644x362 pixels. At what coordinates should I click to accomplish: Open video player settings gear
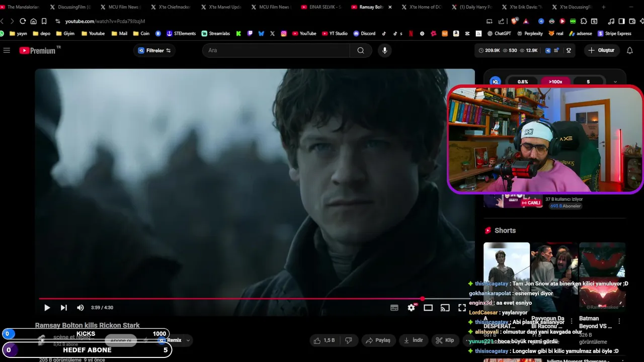[412, 308]
